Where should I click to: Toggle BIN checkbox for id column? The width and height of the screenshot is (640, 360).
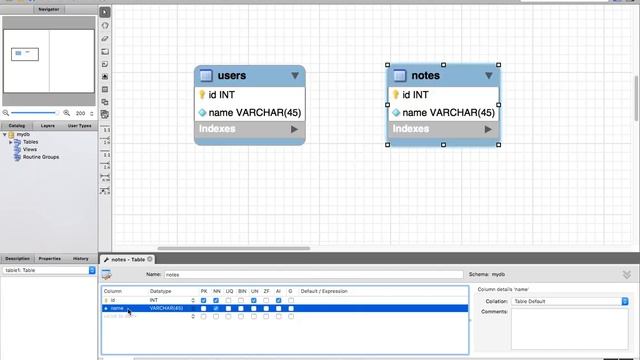[x=241, y=300]
